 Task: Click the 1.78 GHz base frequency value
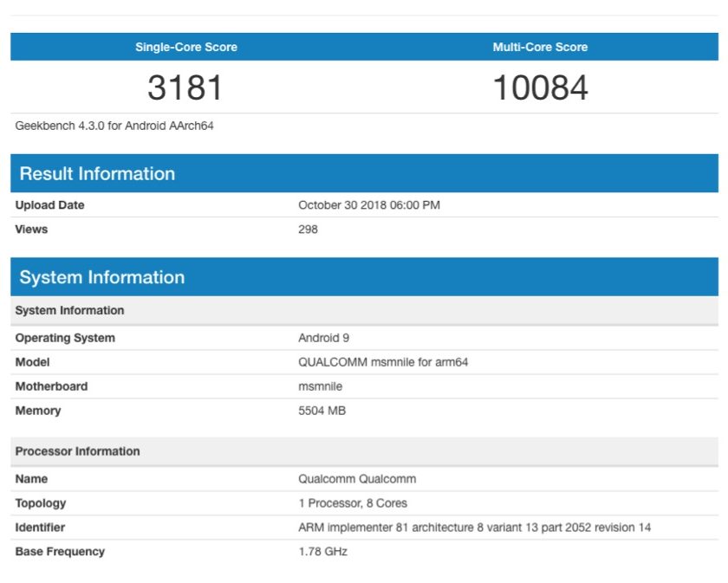[x=322, y=552]
